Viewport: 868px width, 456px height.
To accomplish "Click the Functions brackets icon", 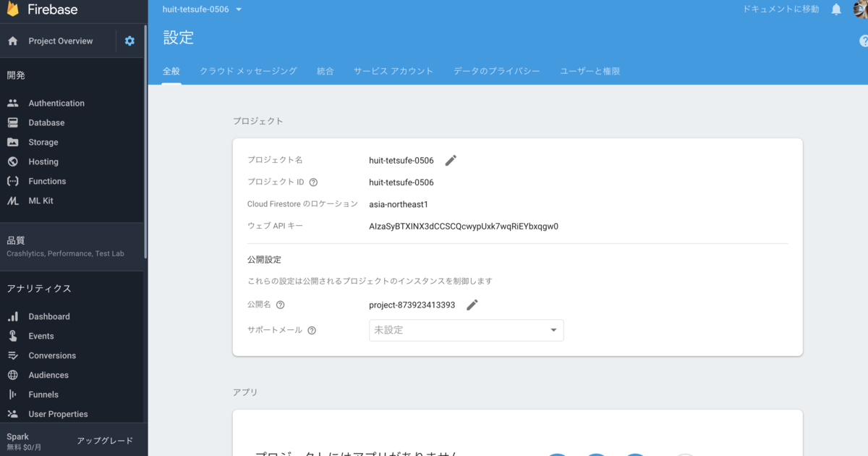I will pyautogui.click(x=12, y=182).
